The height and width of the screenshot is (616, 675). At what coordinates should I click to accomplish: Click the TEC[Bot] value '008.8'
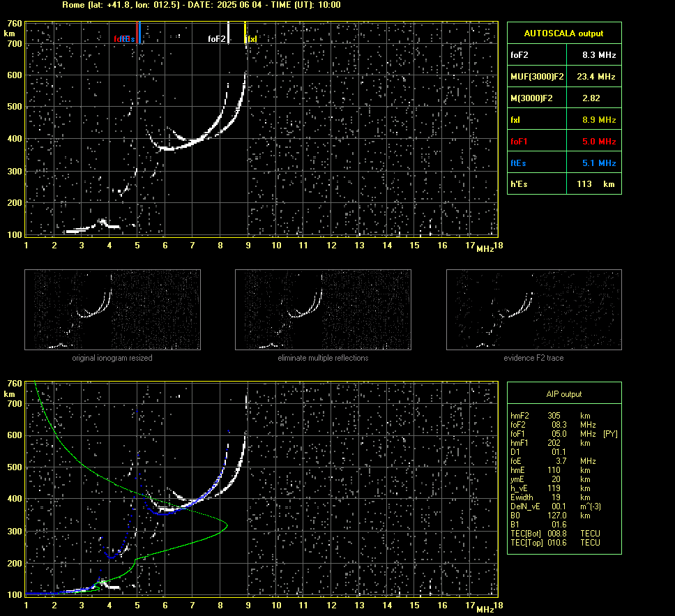[557, 533]
